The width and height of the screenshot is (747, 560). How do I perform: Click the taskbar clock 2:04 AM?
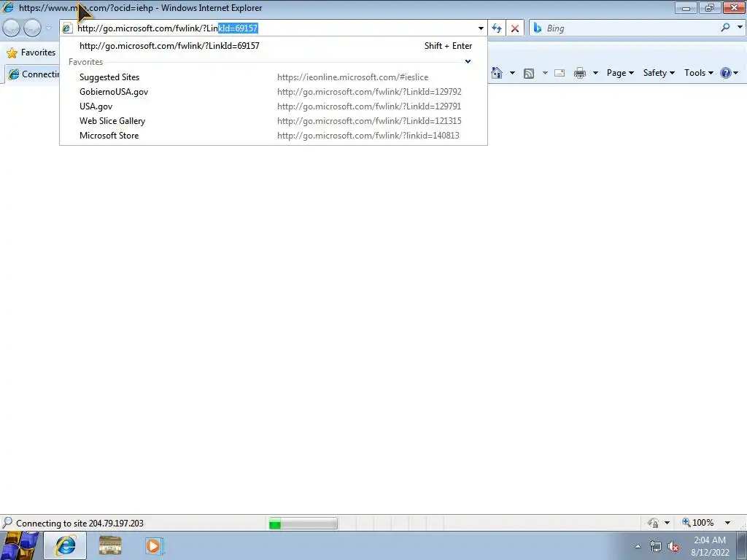[710, 540]
